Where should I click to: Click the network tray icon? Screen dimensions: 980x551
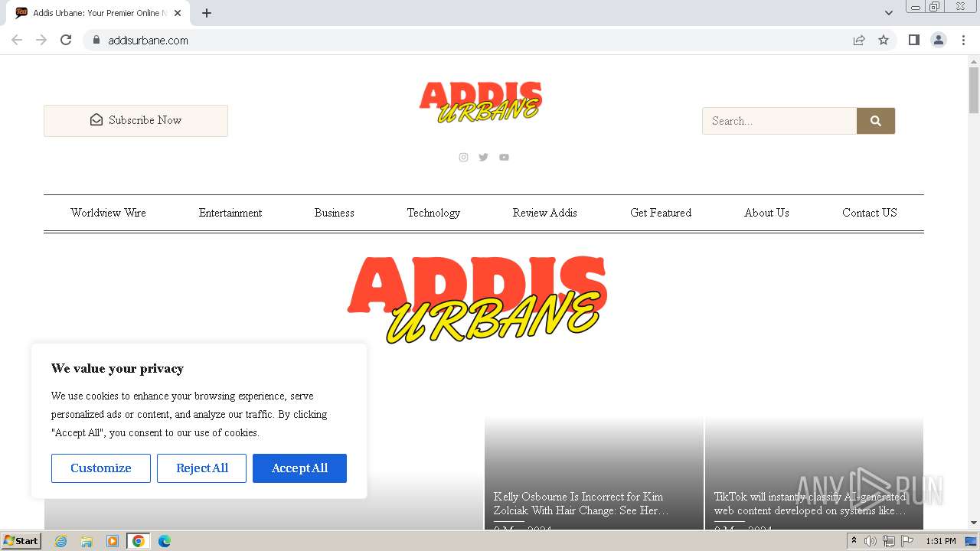[889, 541]
